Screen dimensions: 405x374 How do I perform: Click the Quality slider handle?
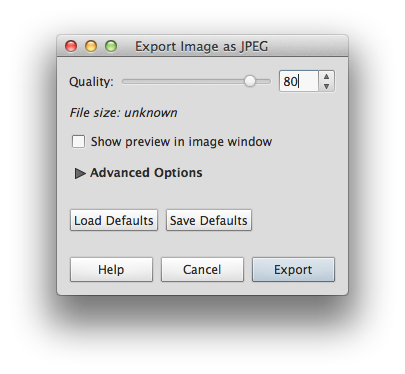[x=250, y=81]
